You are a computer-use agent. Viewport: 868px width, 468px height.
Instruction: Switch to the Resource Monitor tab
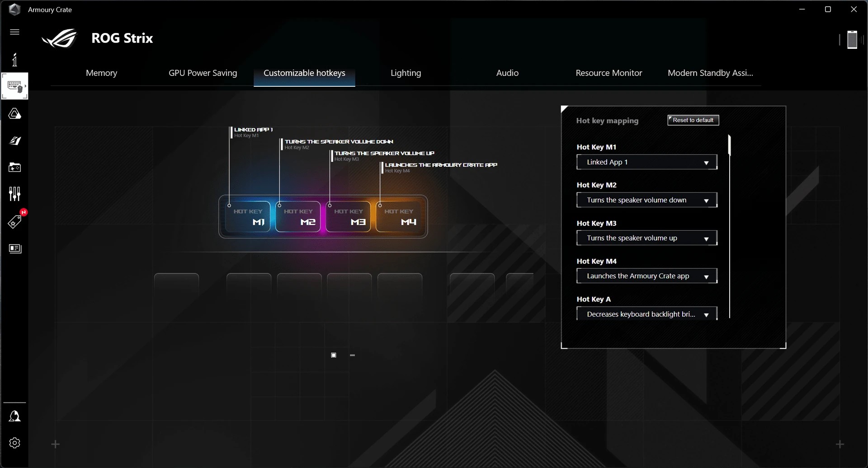(609, 73)
